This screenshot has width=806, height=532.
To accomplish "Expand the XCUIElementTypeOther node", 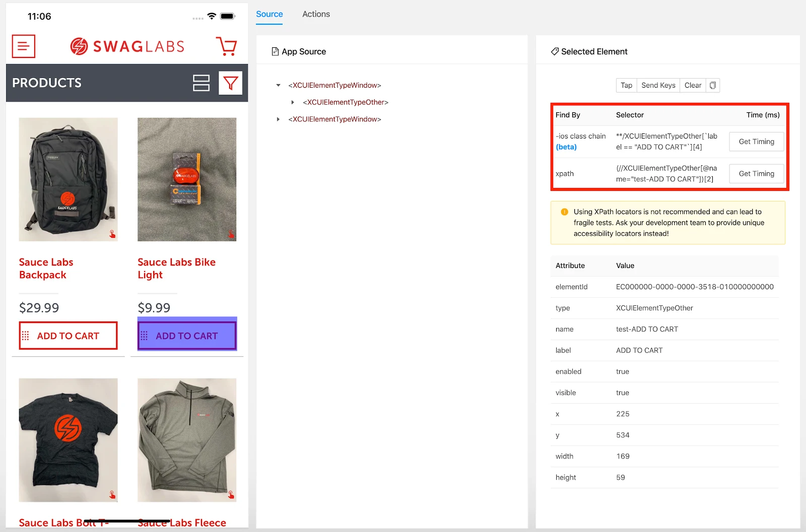I will tap(293, 102).
